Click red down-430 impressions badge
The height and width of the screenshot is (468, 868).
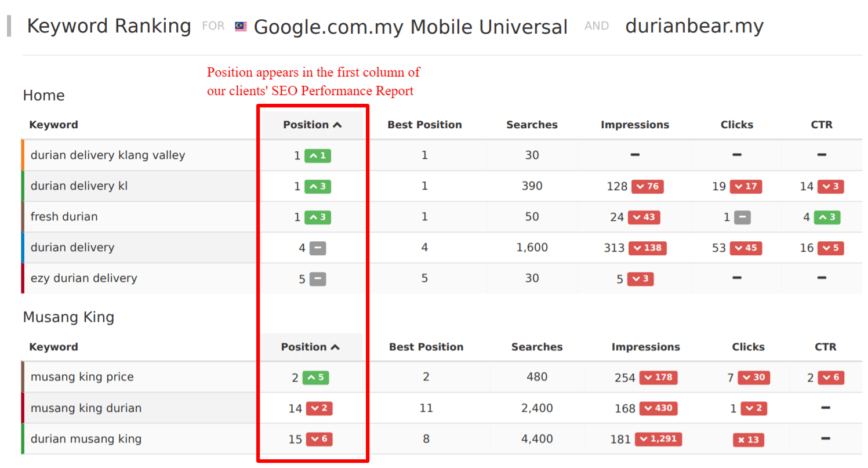(x=658, y=409)
